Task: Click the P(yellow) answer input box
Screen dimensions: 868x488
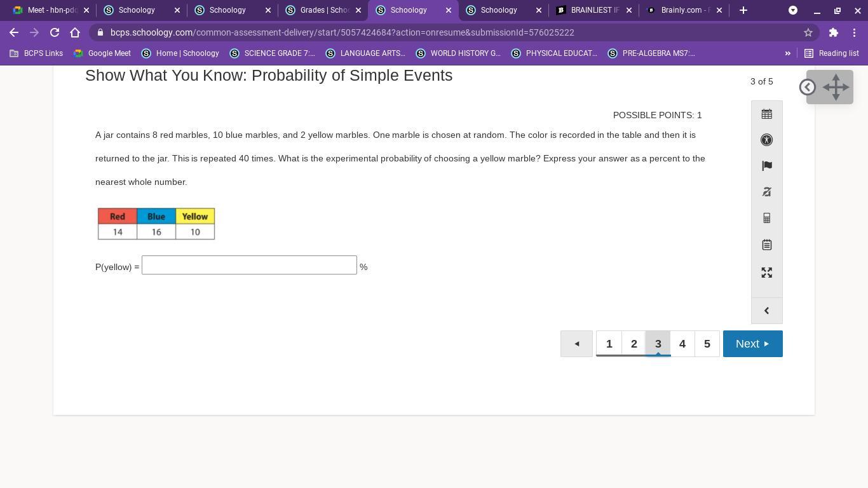Action: click(x=249, y=265)
